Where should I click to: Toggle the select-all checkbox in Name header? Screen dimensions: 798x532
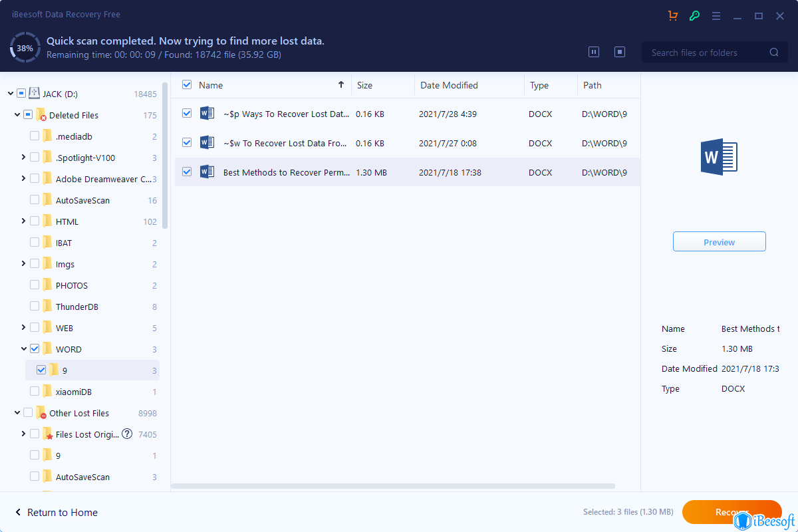(x=187, y=85)
